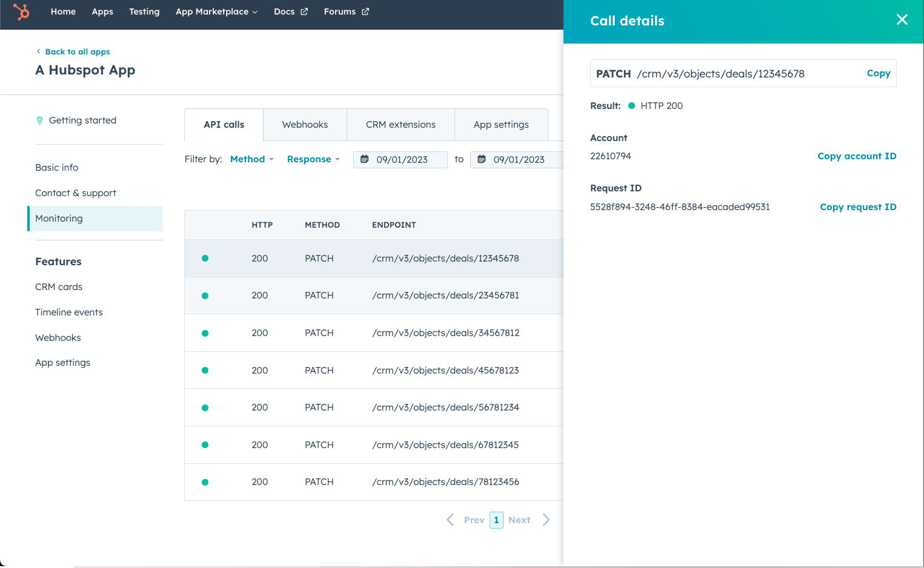
Task: Copy the request ID
Action: point(857,207)
